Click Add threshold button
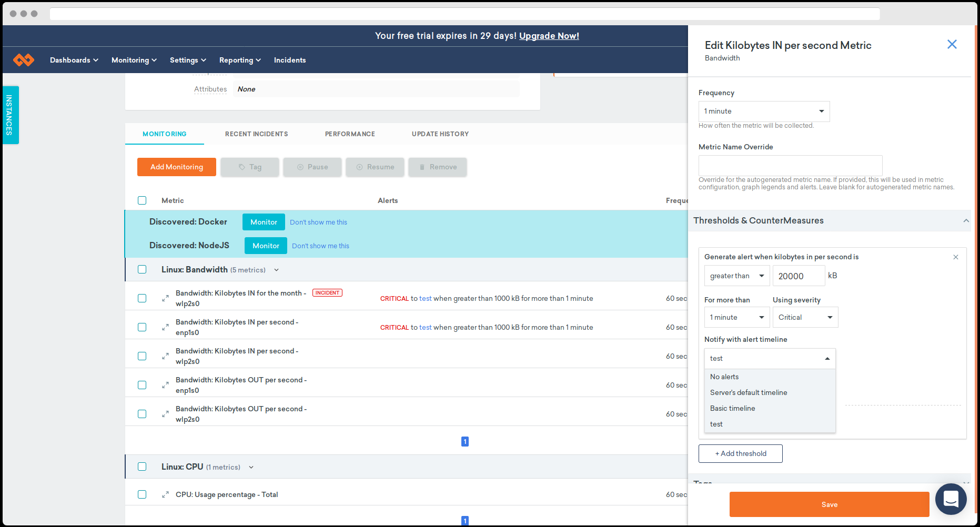Image resolution: width=980 pixels, height=527 pixels. [740, 454]
